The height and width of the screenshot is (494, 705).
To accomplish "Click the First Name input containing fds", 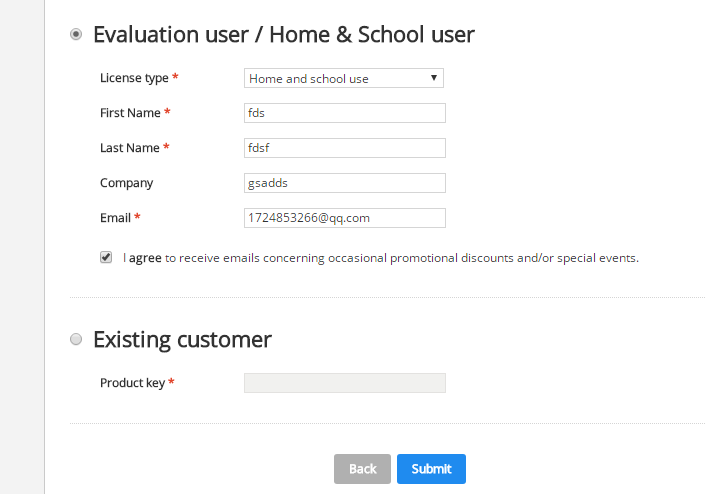I will (x=345, y=113).
